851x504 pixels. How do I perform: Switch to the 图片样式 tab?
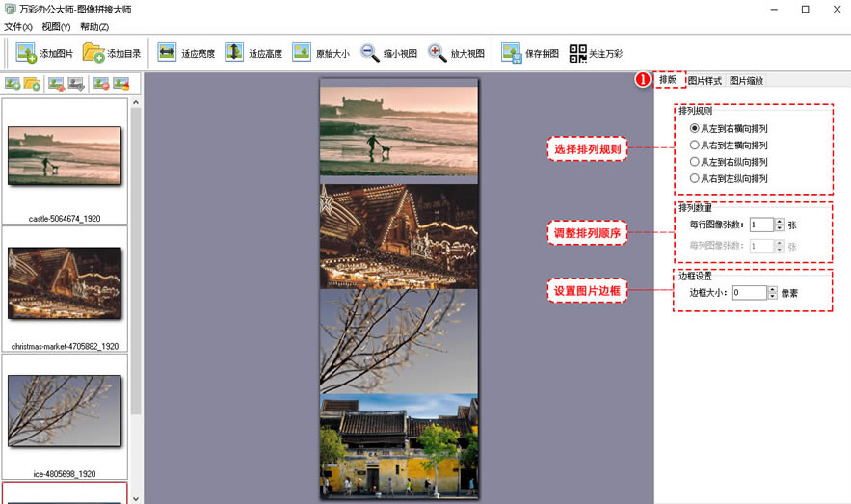(x=705, y=81)
